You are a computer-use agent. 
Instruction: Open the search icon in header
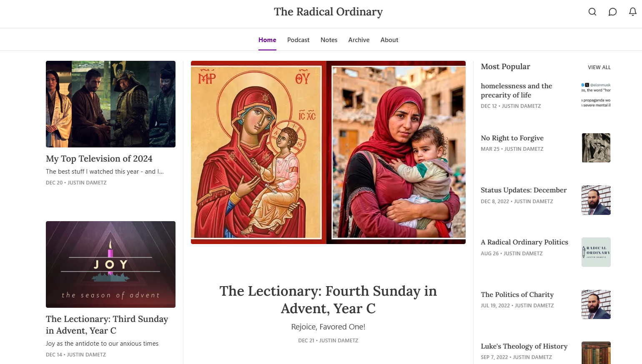pos(592,12)
